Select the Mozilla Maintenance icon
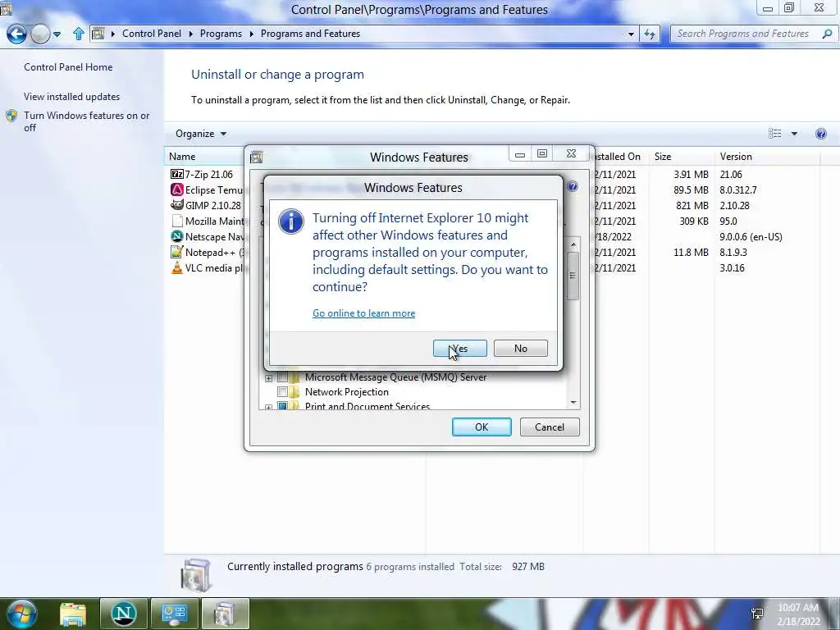Viewport: 840px width, 630px height. [177, 221]
